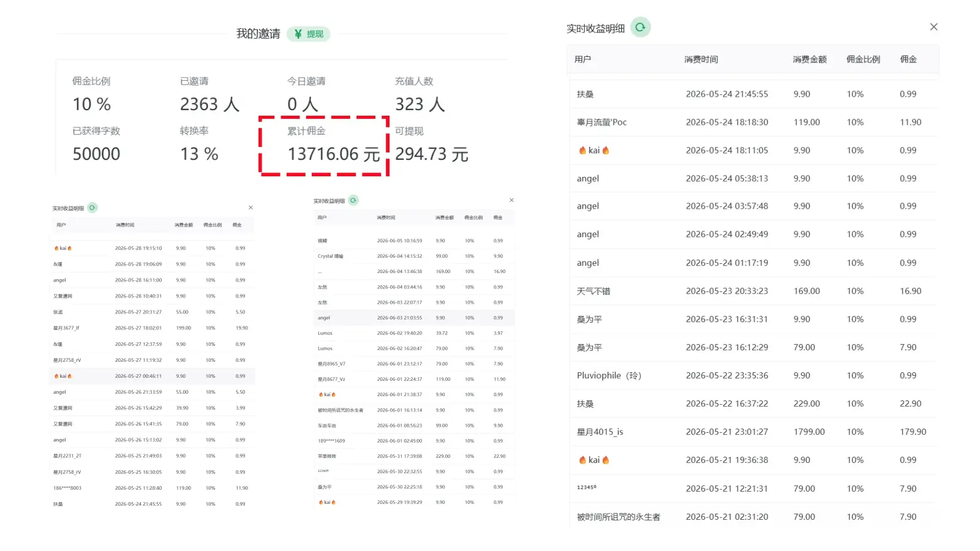980x551 pixels.
Task: Click 桑为平 row dated 2026-05-23 16:31:31
Action: click(x=753, y=320)
